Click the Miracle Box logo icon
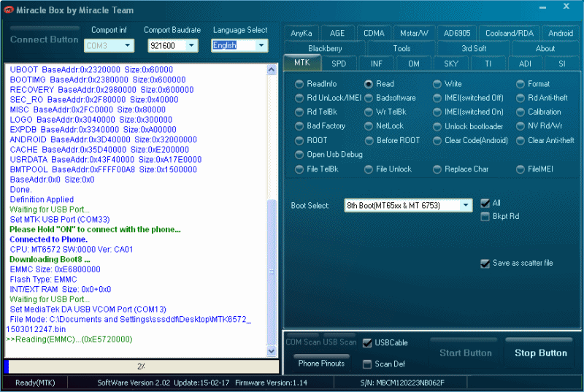This screenshot has height=392, width=584. (x=8, y=10)
